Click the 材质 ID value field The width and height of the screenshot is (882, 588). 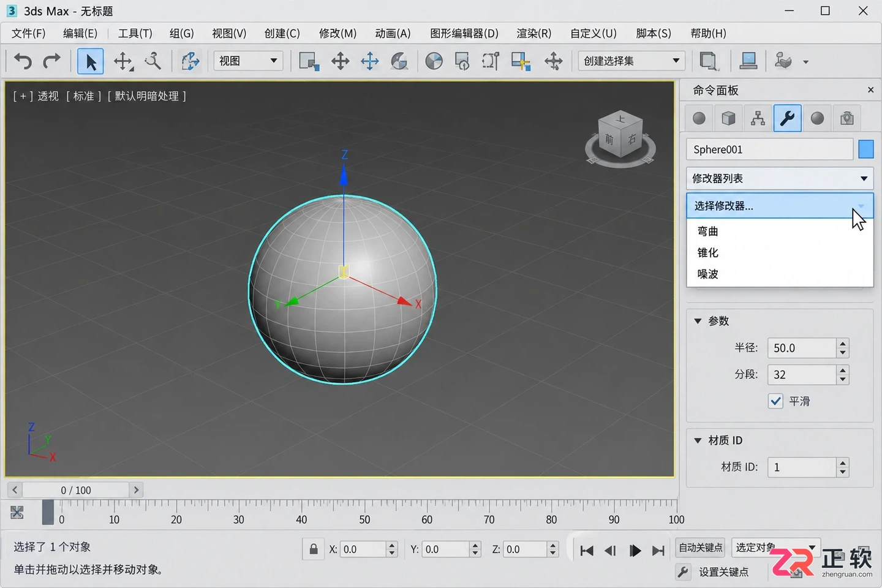point(801,467)
